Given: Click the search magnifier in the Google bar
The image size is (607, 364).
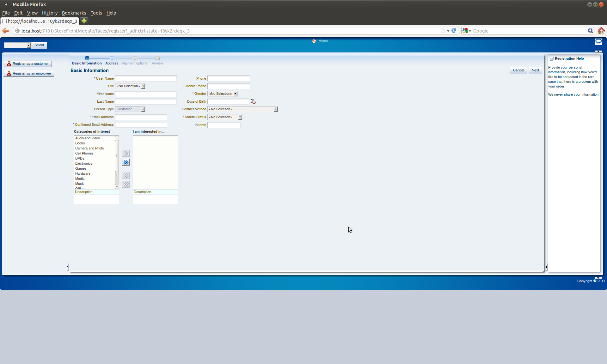Looking at the screenshot, I should click(591, 31).
